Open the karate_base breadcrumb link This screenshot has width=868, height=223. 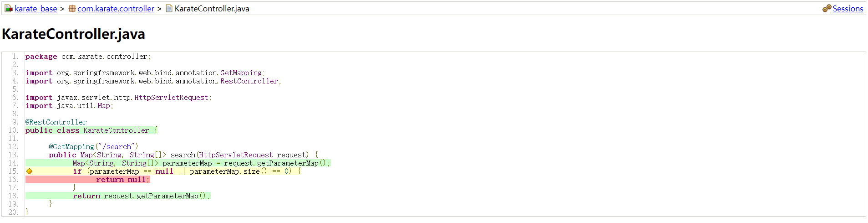point(36,9)
